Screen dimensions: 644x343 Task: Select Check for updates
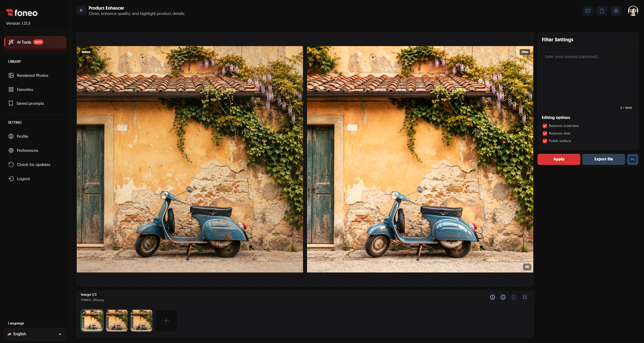35,164
